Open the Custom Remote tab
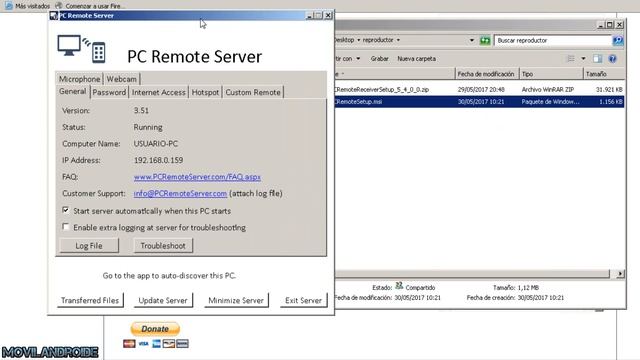The image size is (640, 360). click(x=253, y=92)
